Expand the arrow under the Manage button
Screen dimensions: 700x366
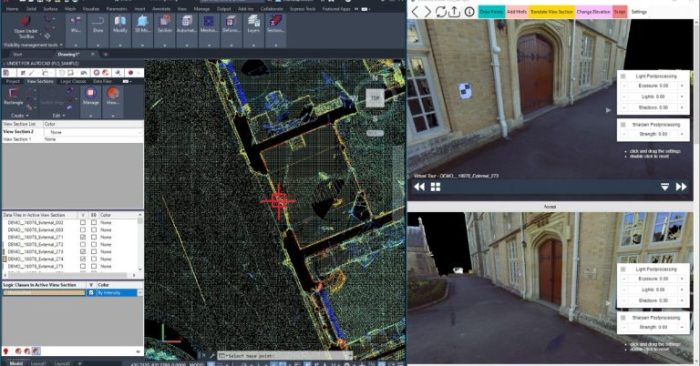point(91,116)
